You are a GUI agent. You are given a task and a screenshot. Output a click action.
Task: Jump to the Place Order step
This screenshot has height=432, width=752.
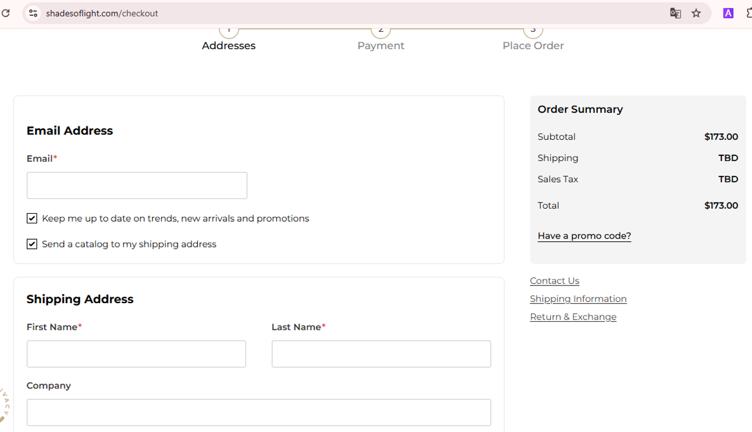[533, 44]
